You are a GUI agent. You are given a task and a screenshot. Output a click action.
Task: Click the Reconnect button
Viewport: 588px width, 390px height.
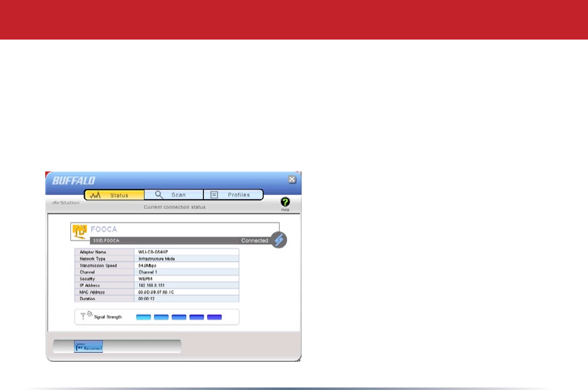(89, 348)
